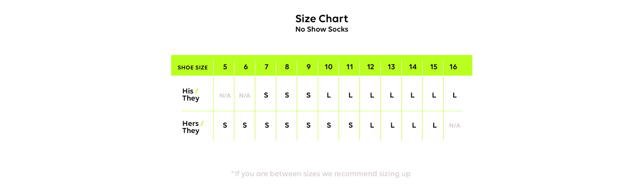The width and height of the screenshot is (644, 193).
Task: Click N/A for His size 6
Action: coord(245,96)
